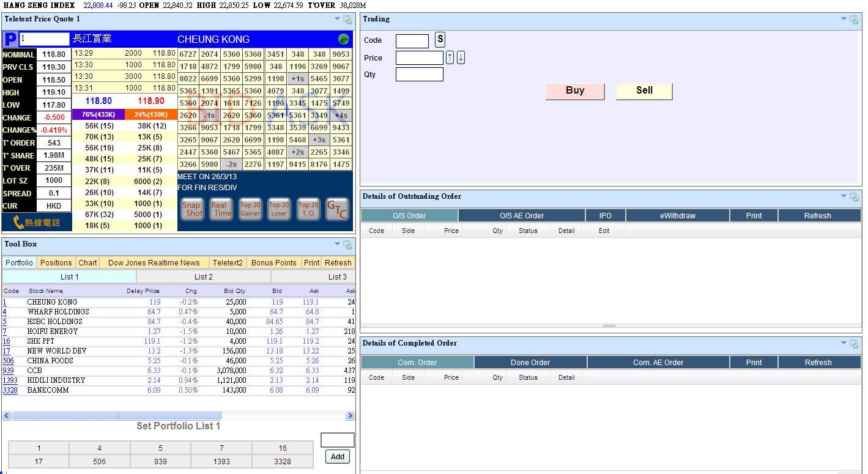Open the Top 20 Gainer list
The height and width of the screenshot is (474, 868).
[250, 209]
